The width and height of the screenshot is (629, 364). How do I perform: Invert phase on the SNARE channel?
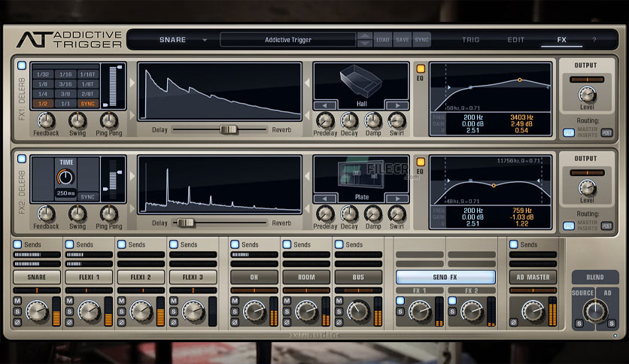[x=17, y=322]
